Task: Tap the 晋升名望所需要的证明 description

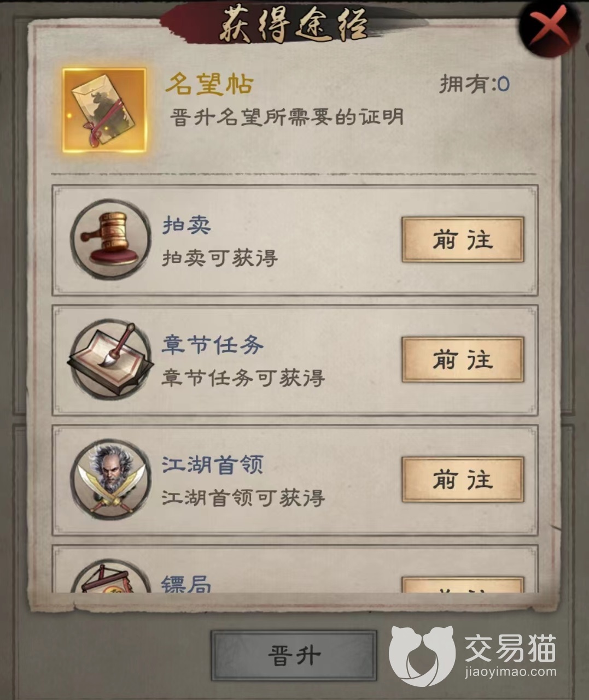Action: pyautogui.click(x=287, y=116)
